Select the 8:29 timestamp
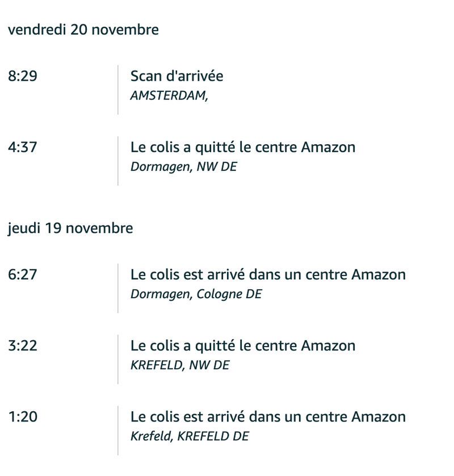Viewport: 454px width, 476px height. [23, 76]
